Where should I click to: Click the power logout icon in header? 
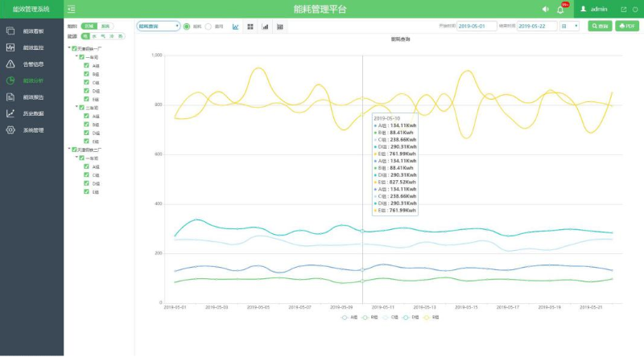tap(635, 9)
